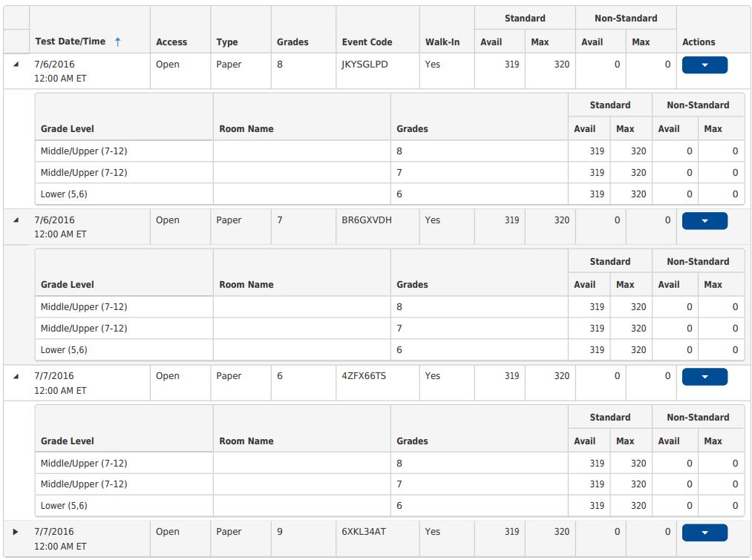752x560 pixels.
Task: Collapse the BR6GXVDH event row
Action: (16, 220)
